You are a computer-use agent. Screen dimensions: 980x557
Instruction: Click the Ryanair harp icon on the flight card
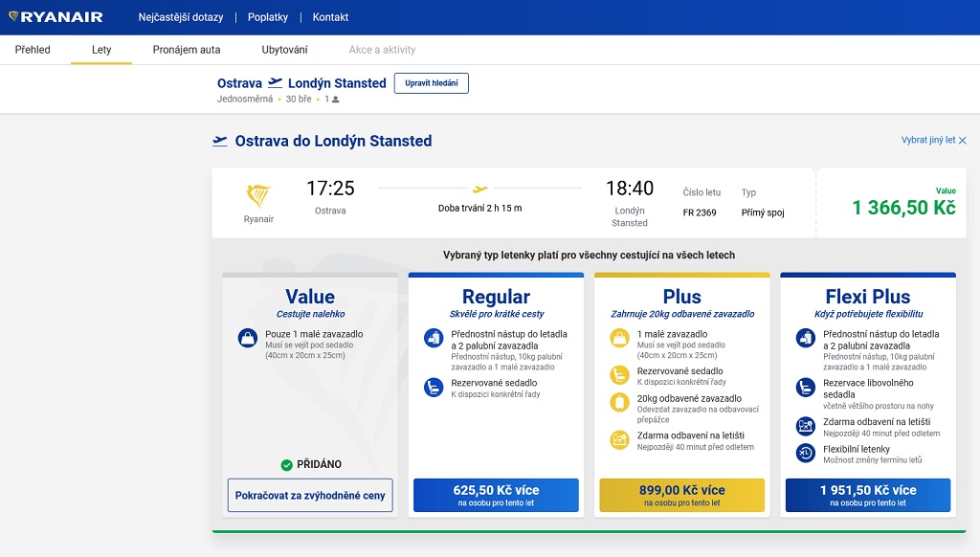tap(258, 196)
